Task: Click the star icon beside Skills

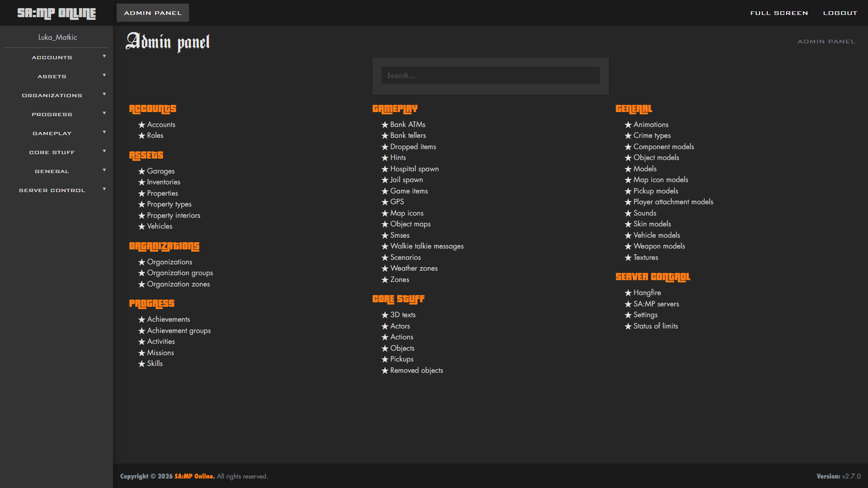Action: 142,364
